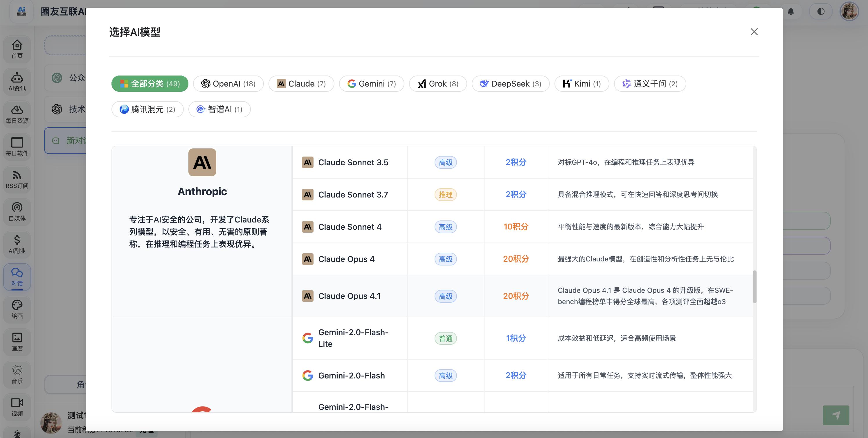Screen dimensions: 868x438
Task: Click the Google icon beside Gemini-2.0-Flash
Action: [308, 375]
